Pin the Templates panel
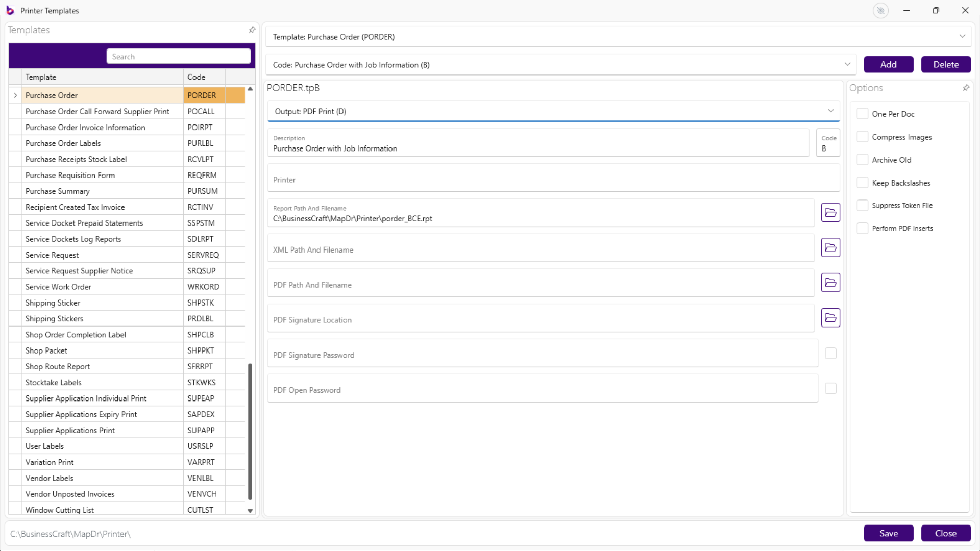 point(252,30)
